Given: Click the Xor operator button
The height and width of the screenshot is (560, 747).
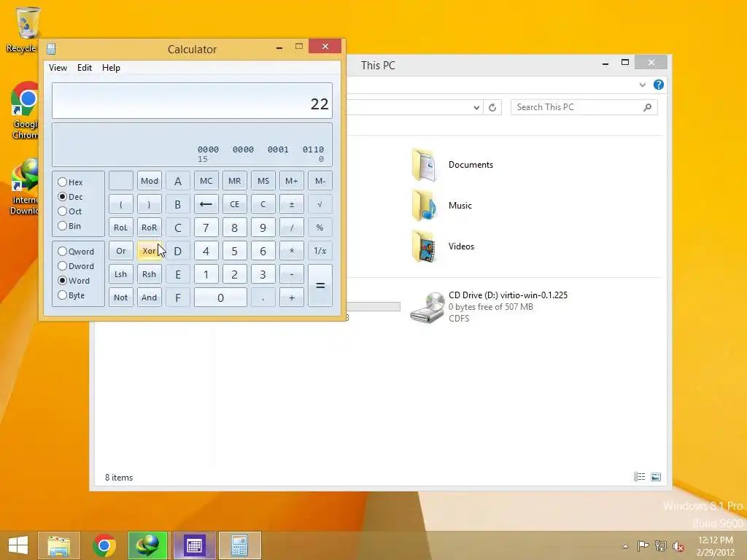Looking at the screenshot, I should 149,251.
